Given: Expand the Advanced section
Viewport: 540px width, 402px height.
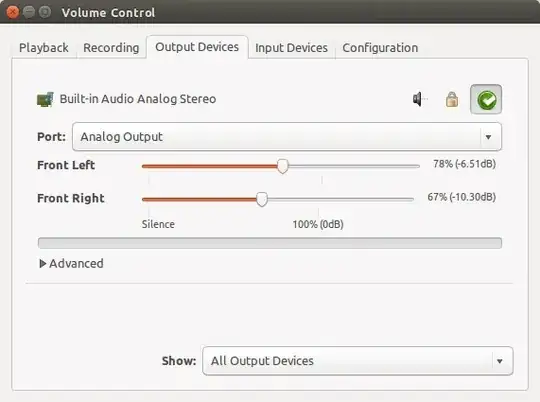Looking at the screenshot, I should pos(71,264).
